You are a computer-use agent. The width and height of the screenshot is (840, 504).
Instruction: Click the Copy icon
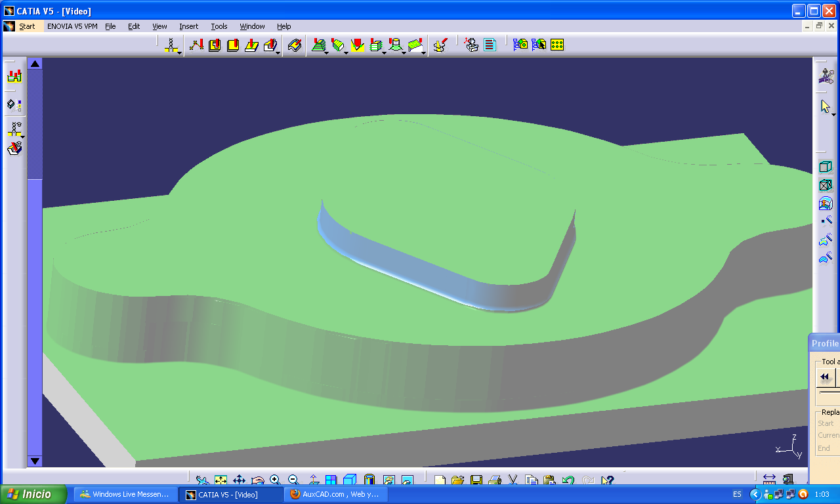tap(532, 480)
